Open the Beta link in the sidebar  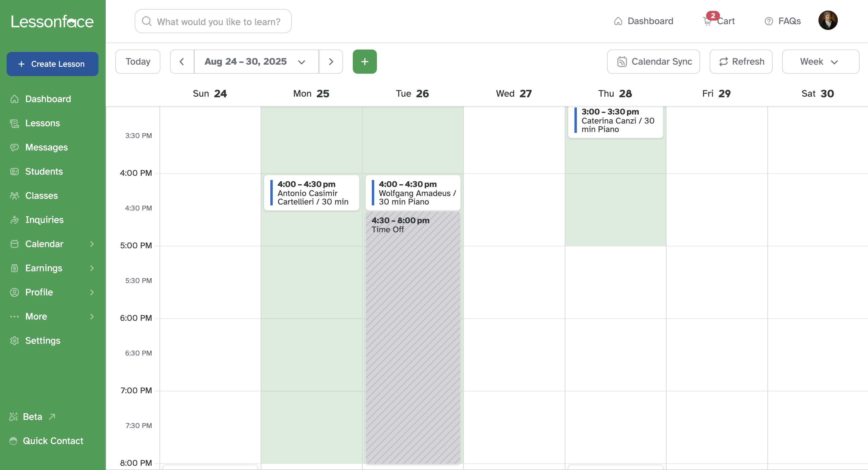pos(32,417)
